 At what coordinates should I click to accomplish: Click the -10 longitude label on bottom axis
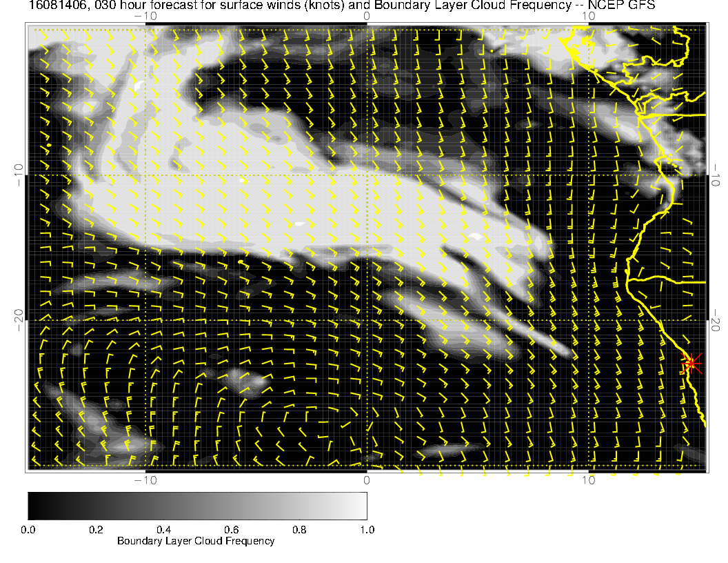click(145, 480)
